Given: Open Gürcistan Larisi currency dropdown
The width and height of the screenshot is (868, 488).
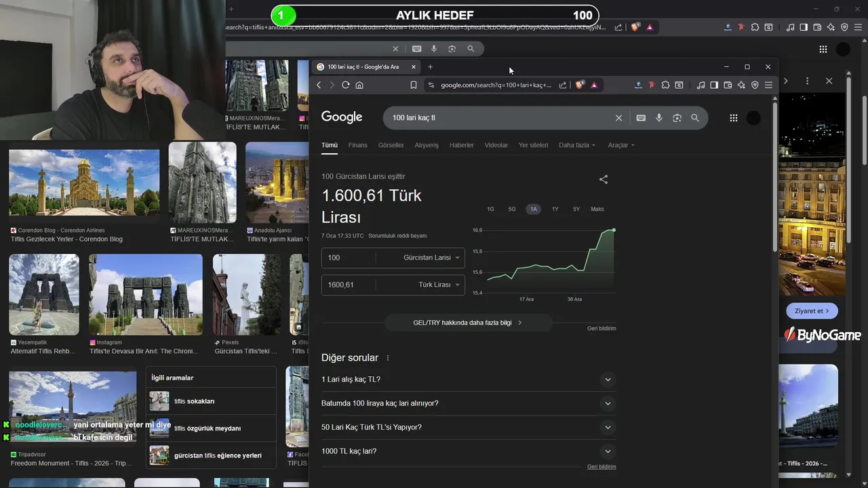Looking at the screenshot, I should pos(431,258).
